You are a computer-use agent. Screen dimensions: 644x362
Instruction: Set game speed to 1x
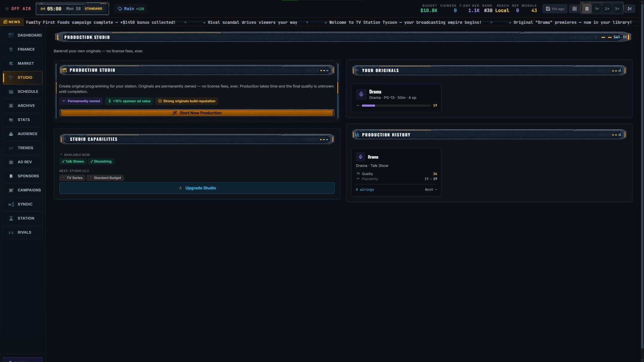pos(597,9)
